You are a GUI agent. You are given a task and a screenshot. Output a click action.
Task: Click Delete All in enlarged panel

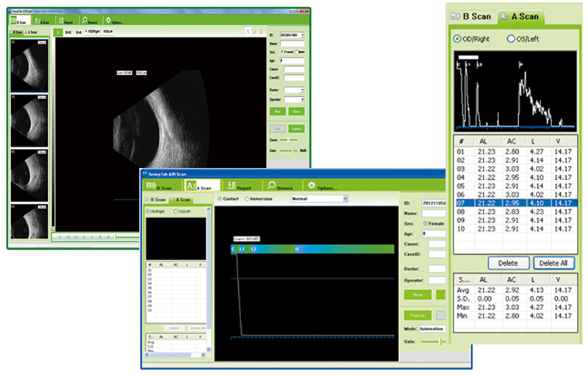tap(553, 264)
